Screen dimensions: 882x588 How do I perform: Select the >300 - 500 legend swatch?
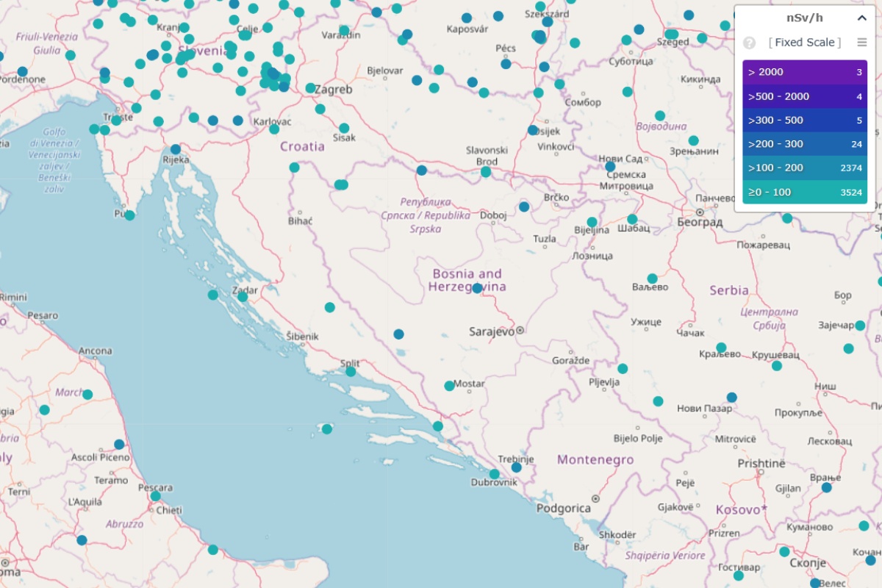[x=805, y=120]
